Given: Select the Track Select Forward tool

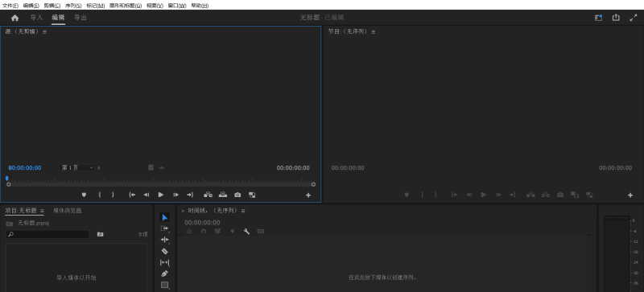Looking at the screenshot, I should [165, 228].
